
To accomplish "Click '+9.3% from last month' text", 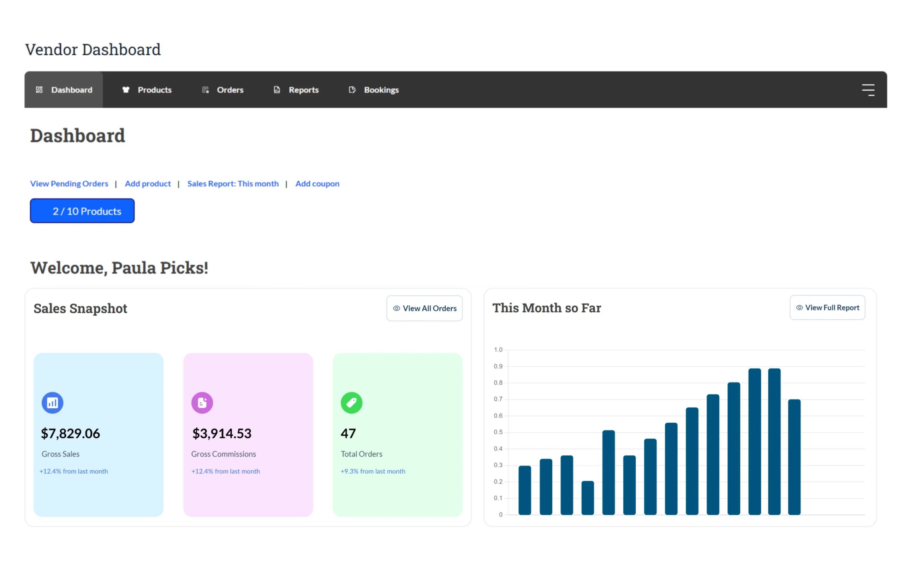I will [373, 471].
